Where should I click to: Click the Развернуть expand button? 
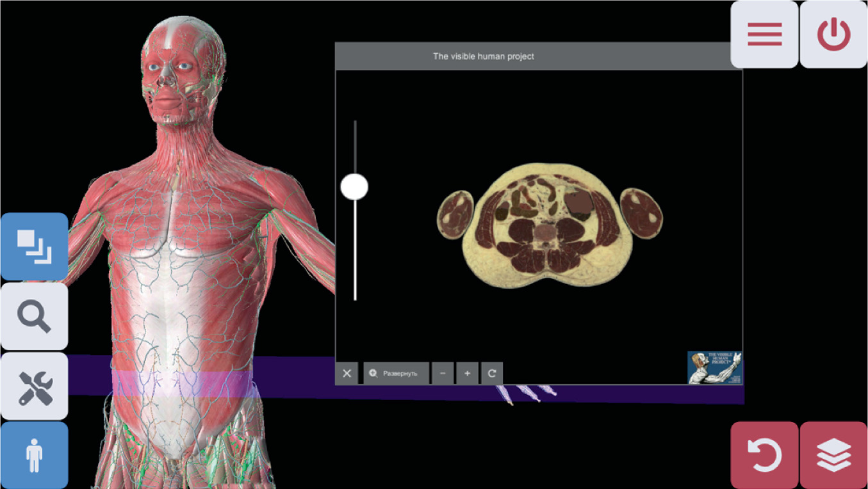(x=396, y=373)
